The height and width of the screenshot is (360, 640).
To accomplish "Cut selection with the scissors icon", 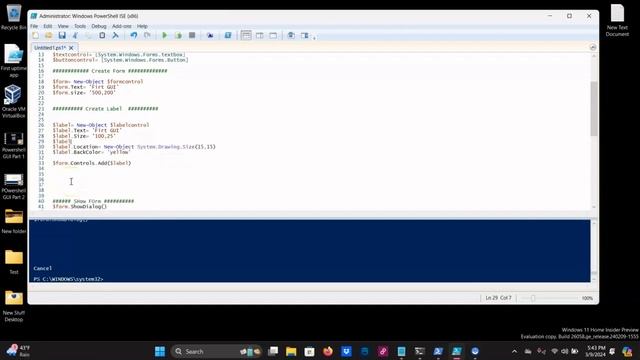I will tap(75, 36).
